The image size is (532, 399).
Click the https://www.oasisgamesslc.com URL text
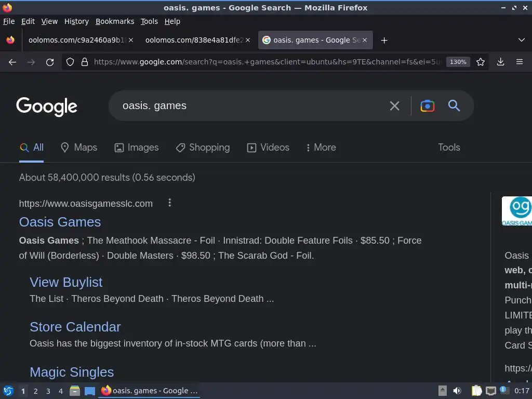86,204
